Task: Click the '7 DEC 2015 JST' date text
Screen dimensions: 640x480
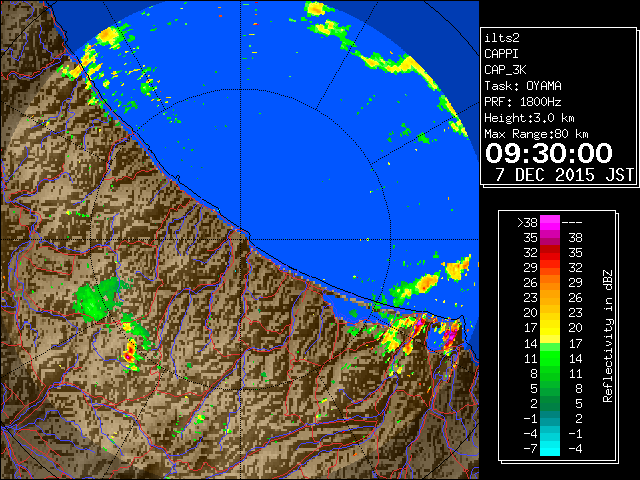Action: tap(564, 175)
